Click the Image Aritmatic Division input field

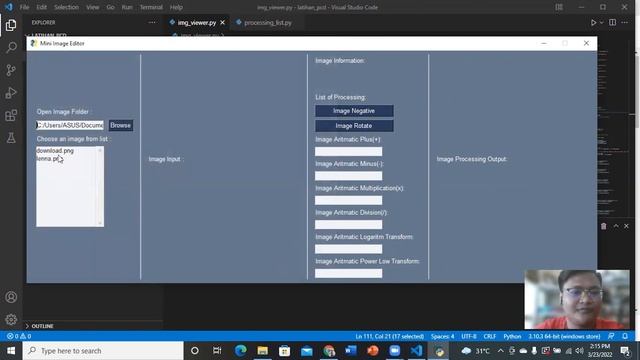(349, 224)
